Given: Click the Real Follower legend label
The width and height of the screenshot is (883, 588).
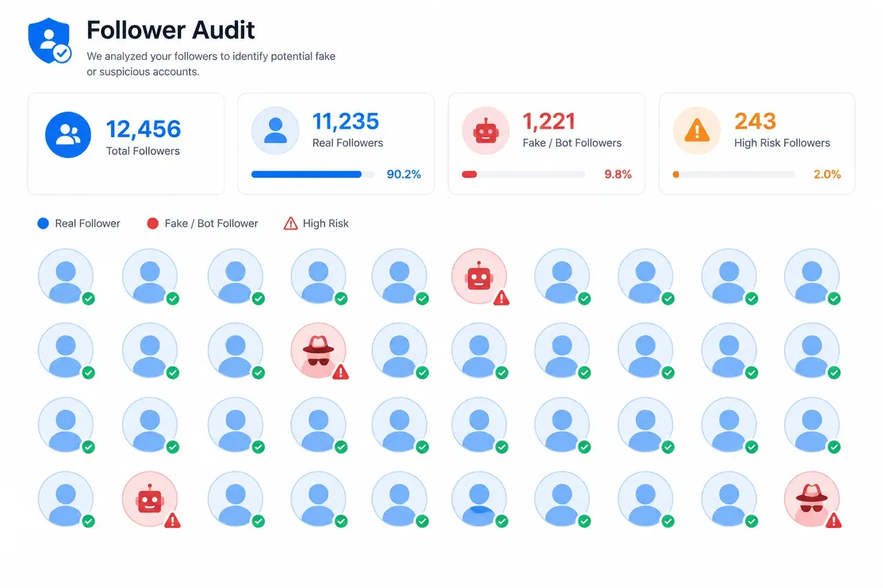Looking at the screenshot, I should tap(88, 223).
